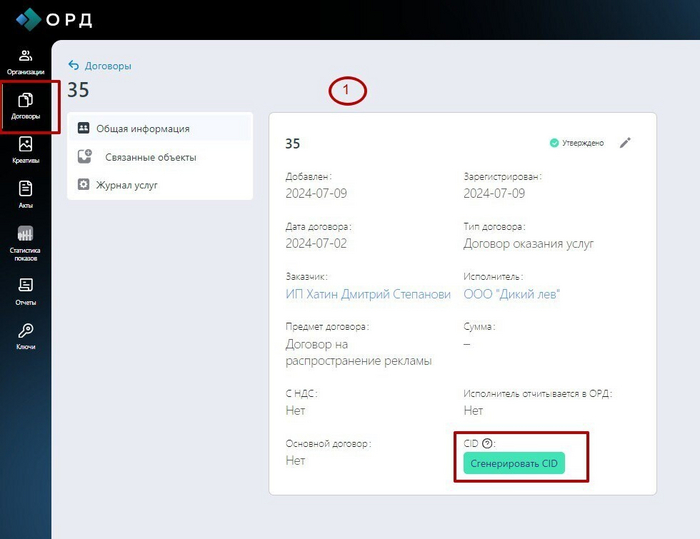Open the Ключи sidebar section

point(25,337)
